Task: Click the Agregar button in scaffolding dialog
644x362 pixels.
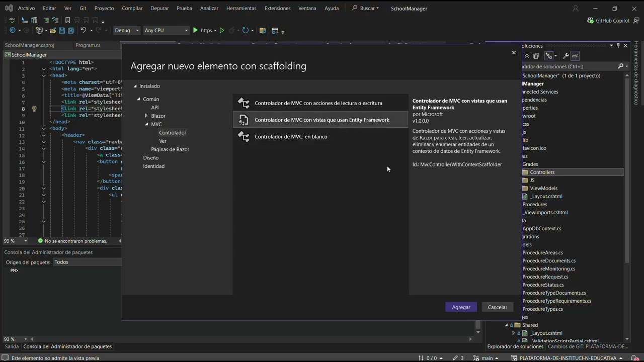Action: (x=461, y=307)
